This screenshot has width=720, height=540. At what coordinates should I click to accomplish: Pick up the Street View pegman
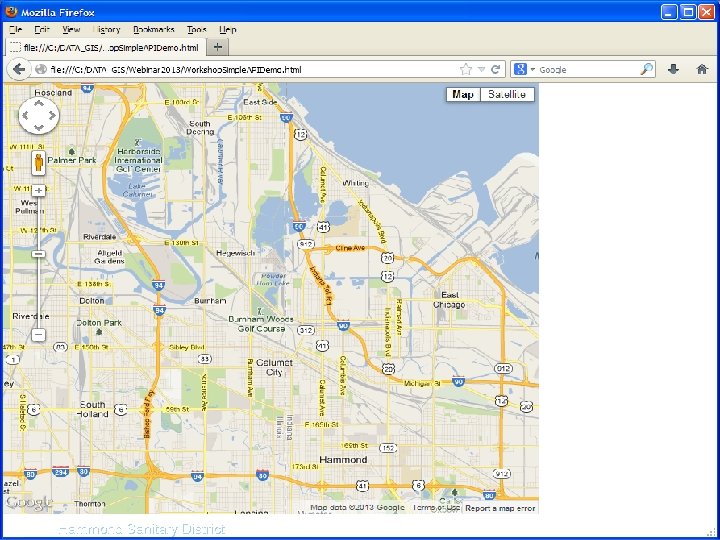tap(39, 163)
